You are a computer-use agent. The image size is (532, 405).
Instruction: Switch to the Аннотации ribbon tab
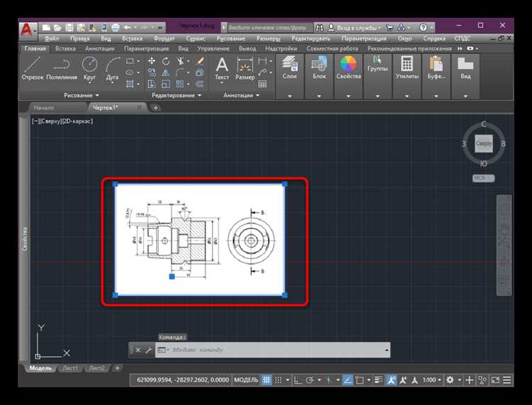[100, 48]
